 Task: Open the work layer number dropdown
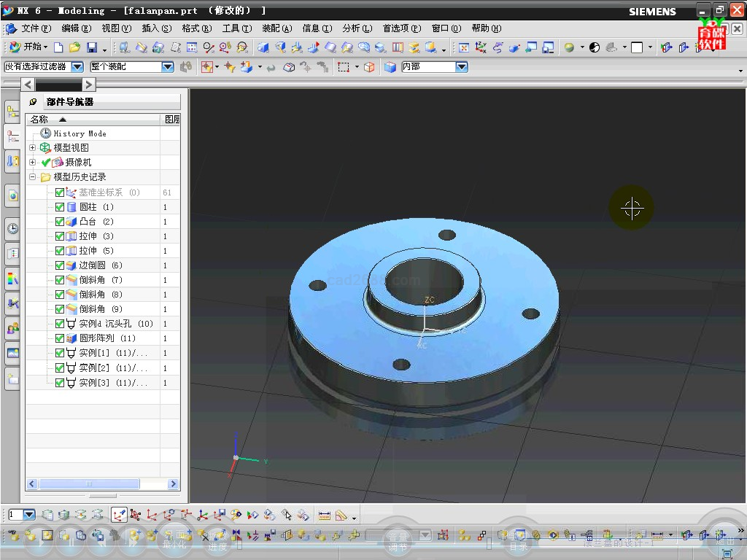coord(29,515)
